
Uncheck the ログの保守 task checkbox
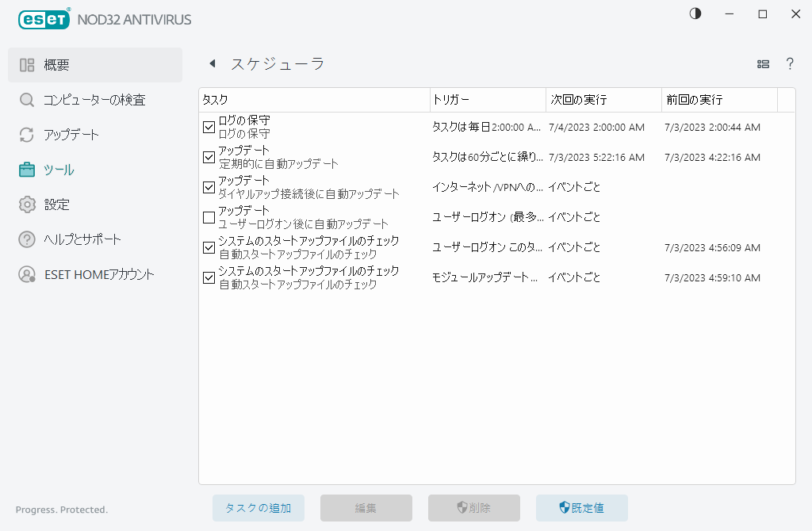209,127
